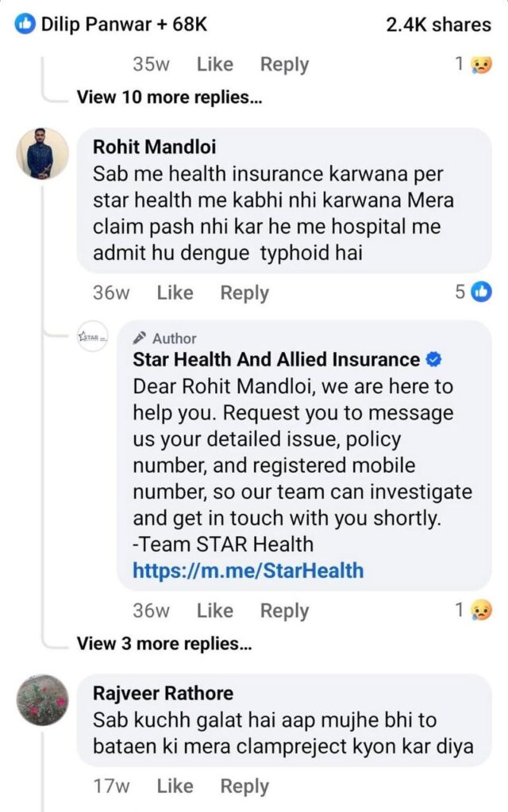Click the blue thumbs-up reaction on Rohit's comment
This screenshot has height=812, width=508.
[481, 292]
